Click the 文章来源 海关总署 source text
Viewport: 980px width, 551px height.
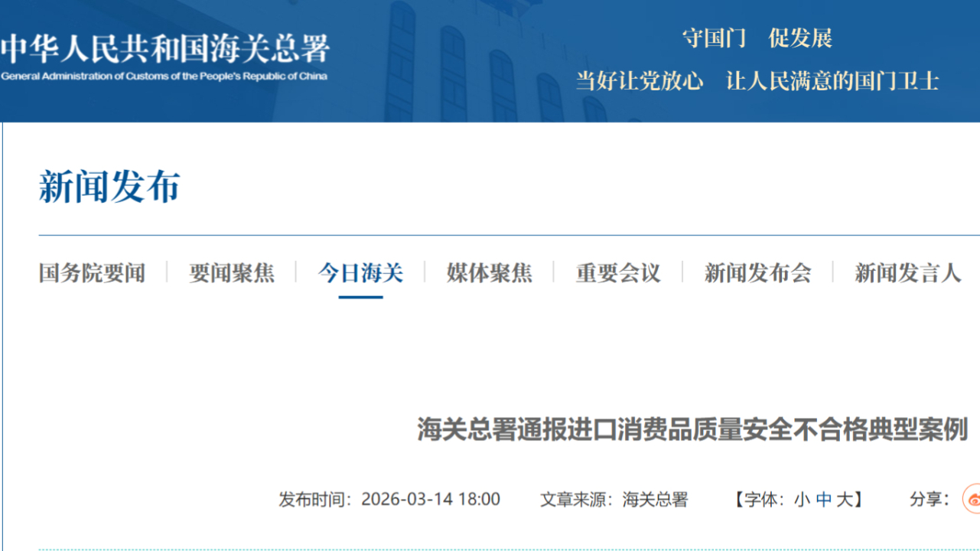pyautogui.click(x=614, y=500)
